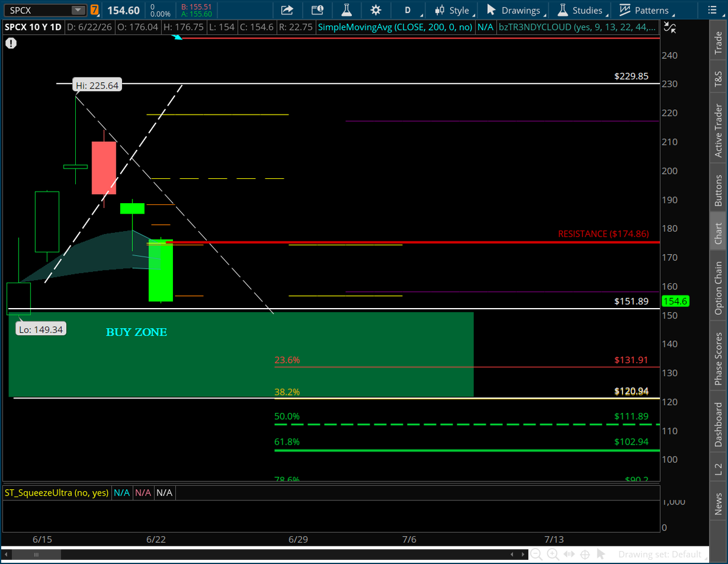
Task: Click the $131.91 price label
Action: (x=632, y=360)
